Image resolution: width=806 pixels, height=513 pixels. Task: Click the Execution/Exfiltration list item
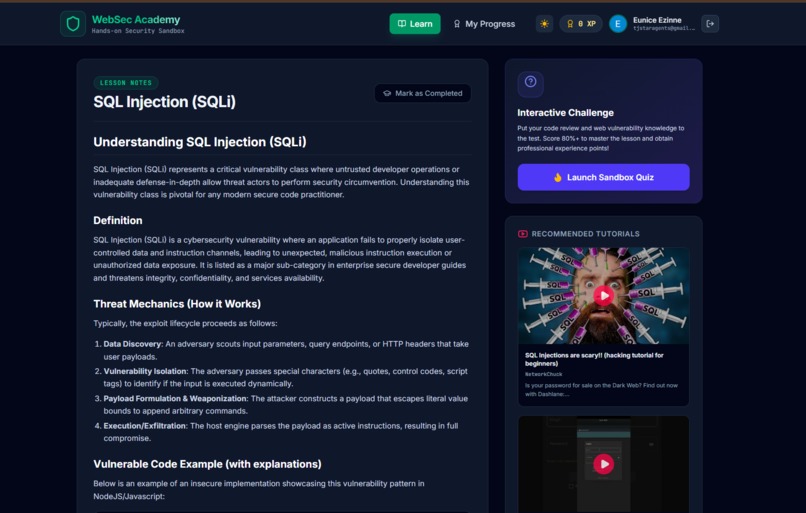click(x=281, y=432)
